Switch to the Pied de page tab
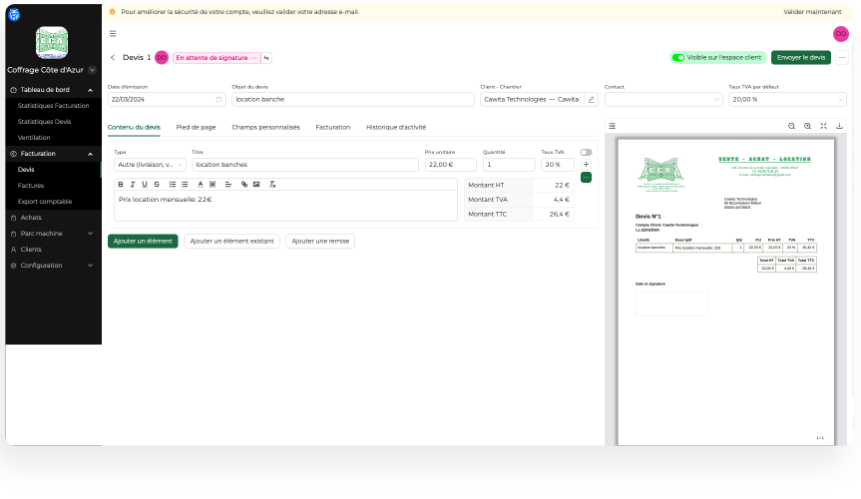This screenshot has width=861, height=499. 196,127
